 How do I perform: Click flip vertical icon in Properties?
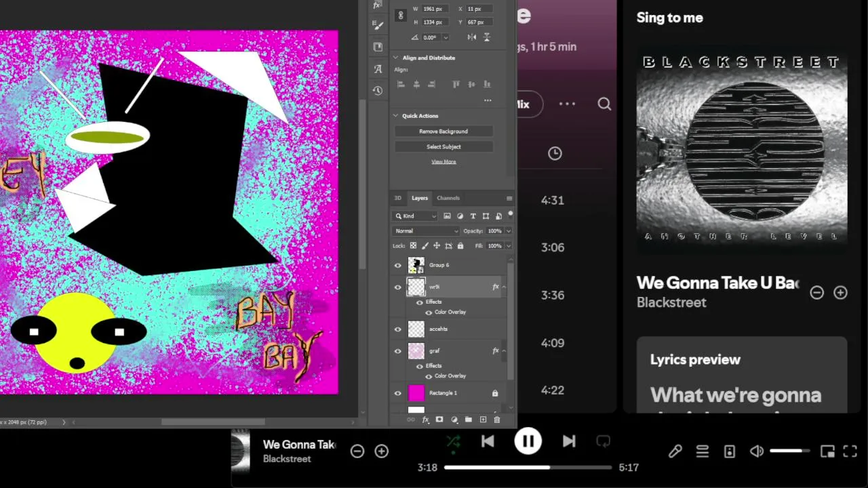[486, 37]
